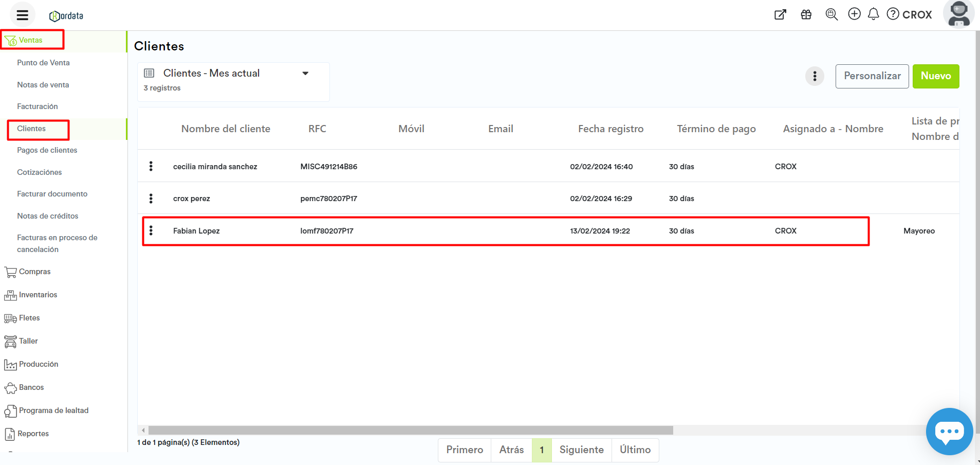Viewport: 980px width, 465px height.
Task: Click the horizontal scrollbar under the table
Action: coord(410,430)
